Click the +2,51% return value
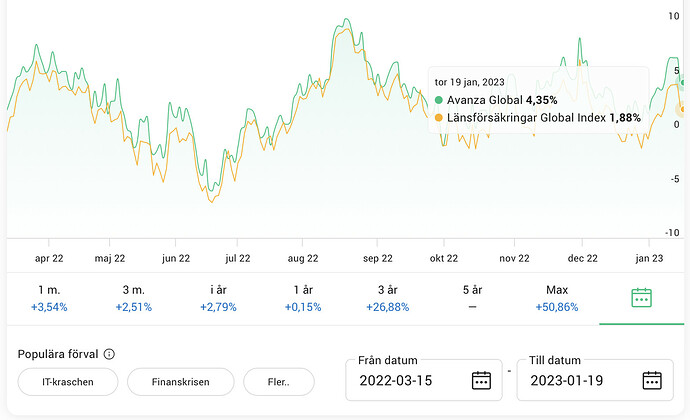 (x=133, y=307)
